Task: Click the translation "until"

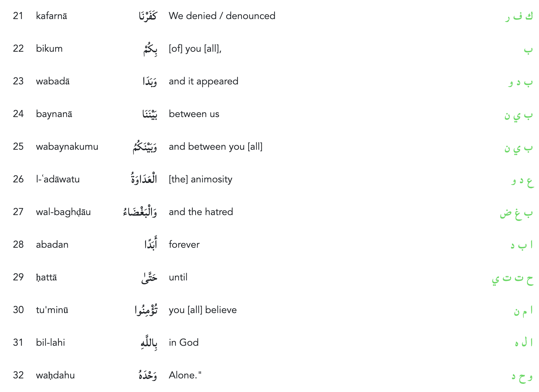Action: (x=178, y=277)
